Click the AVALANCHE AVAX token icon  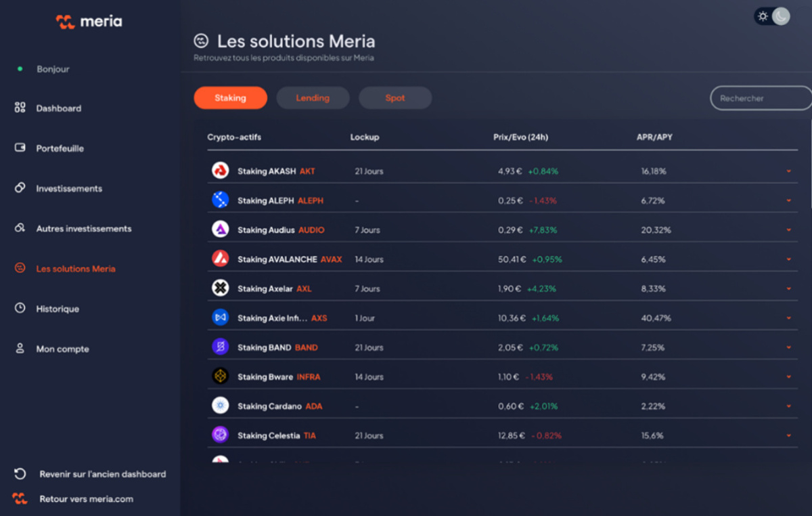(220, 259)
